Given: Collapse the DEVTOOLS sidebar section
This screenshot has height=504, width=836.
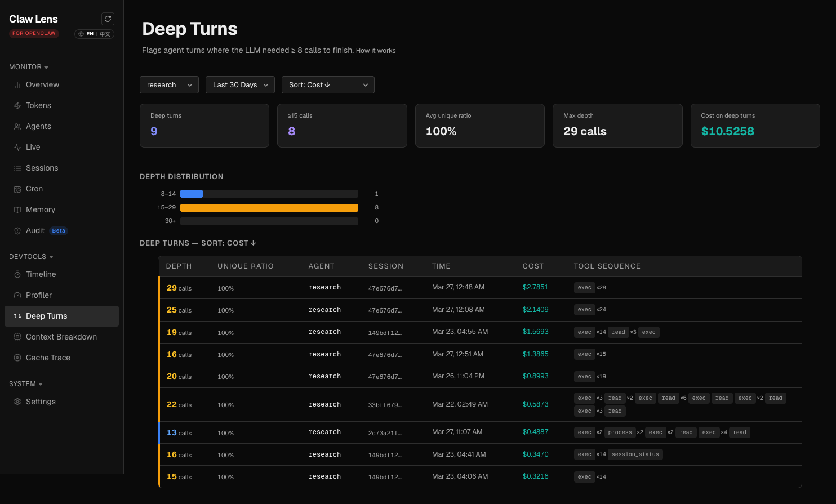Looking at the screenshot, I should [32, 257].
